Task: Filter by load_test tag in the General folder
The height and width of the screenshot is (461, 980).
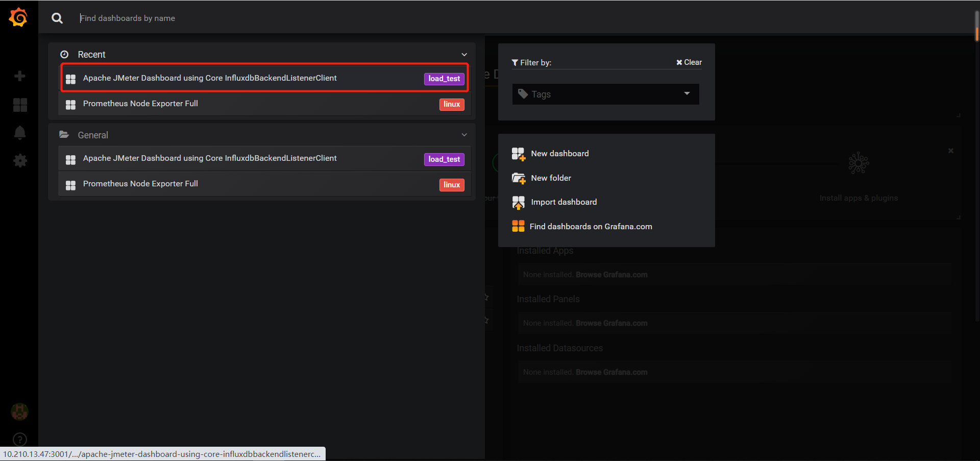Action: (x=444, y=159)
